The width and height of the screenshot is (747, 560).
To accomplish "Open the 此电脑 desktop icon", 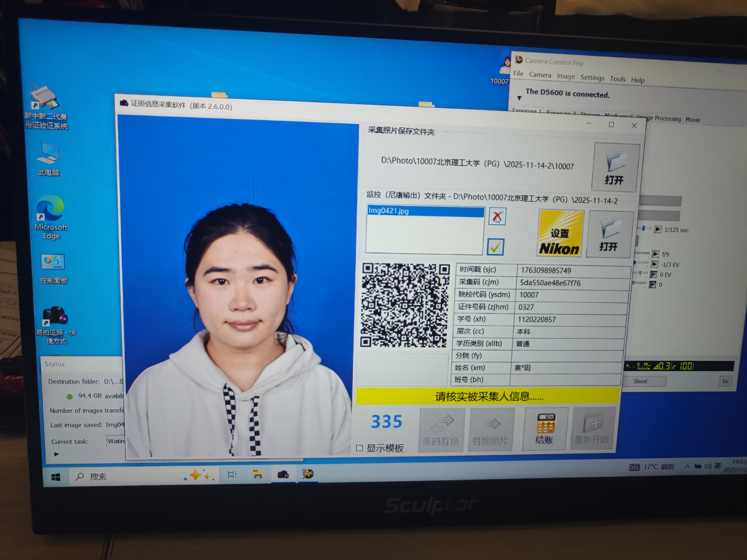I will (49, 159).
